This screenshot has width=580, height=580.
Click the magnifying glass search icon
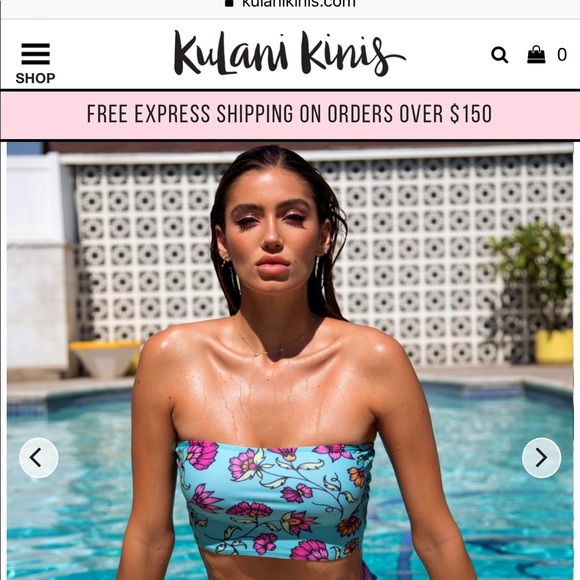(x=499, y=55)
